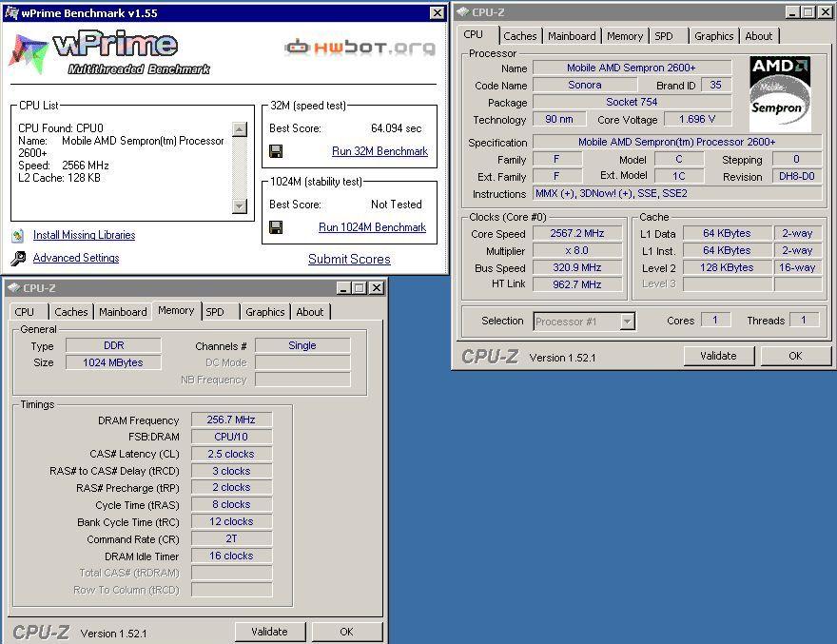Viewport: 837px width, 644px height.
Task: Close the processor CPU-Z window
Action: 825,11
